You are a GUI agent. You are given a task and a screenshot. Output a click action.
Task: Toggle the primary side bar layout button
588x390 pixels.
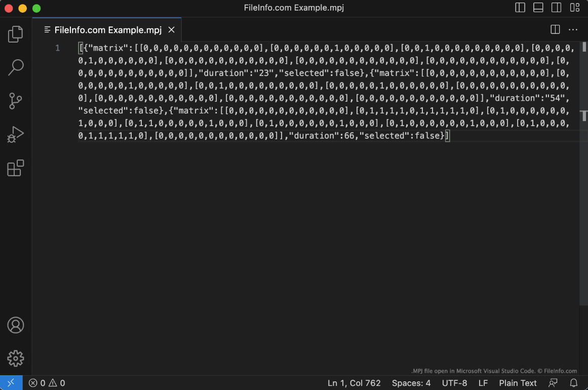pos(520,8)
